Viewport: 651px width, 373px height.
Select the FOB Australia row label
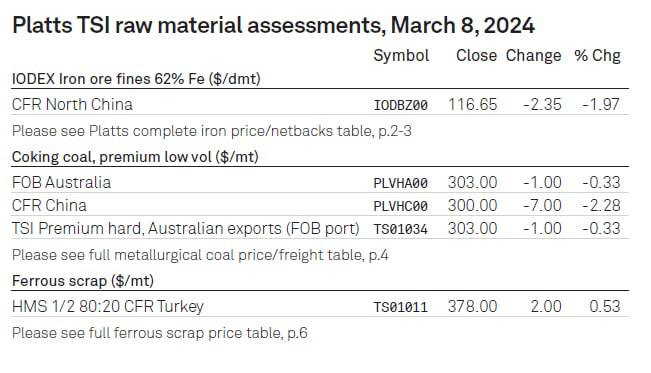[61, 182]
